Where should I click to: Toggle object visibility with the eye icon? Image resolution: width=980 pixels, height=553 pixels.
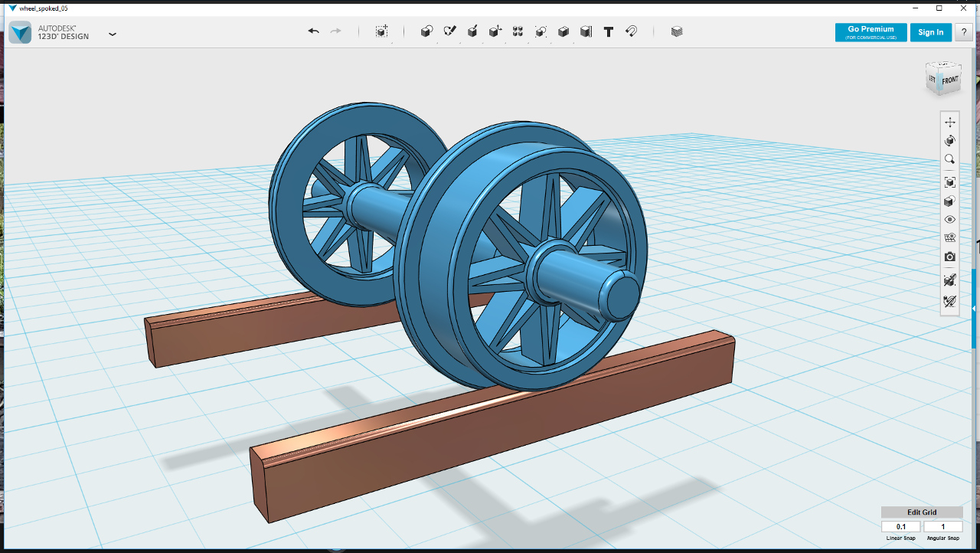[950, 220]
